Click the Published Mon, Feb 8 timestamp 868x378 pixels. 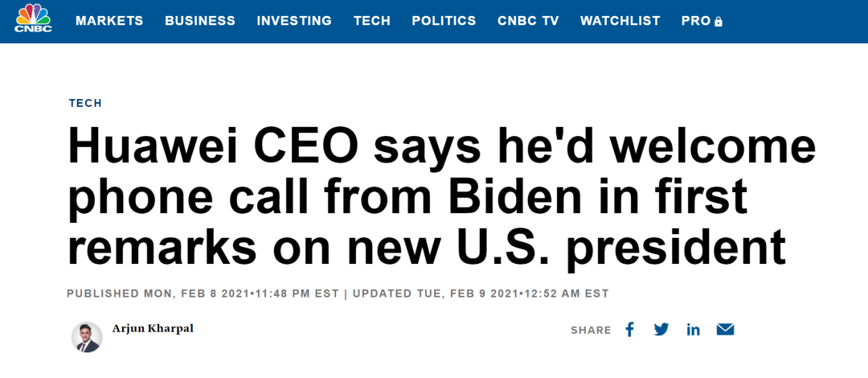(x=203, y=294)
